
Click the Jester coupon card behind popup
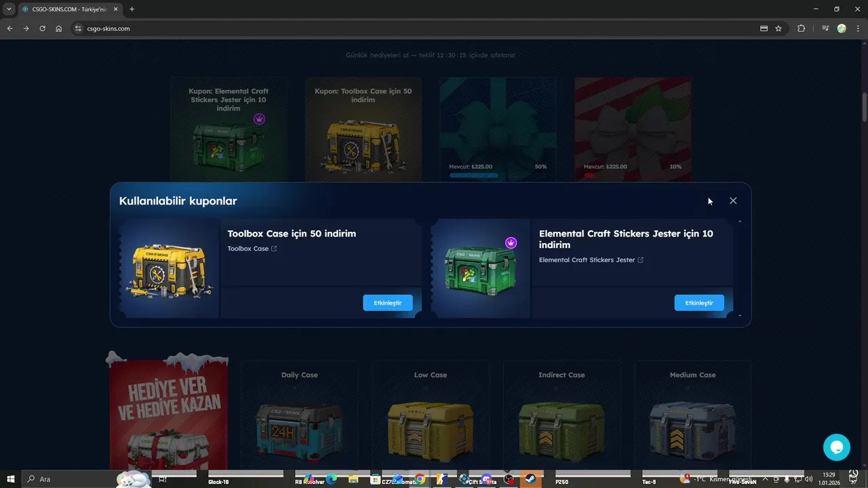coord(229,129)
